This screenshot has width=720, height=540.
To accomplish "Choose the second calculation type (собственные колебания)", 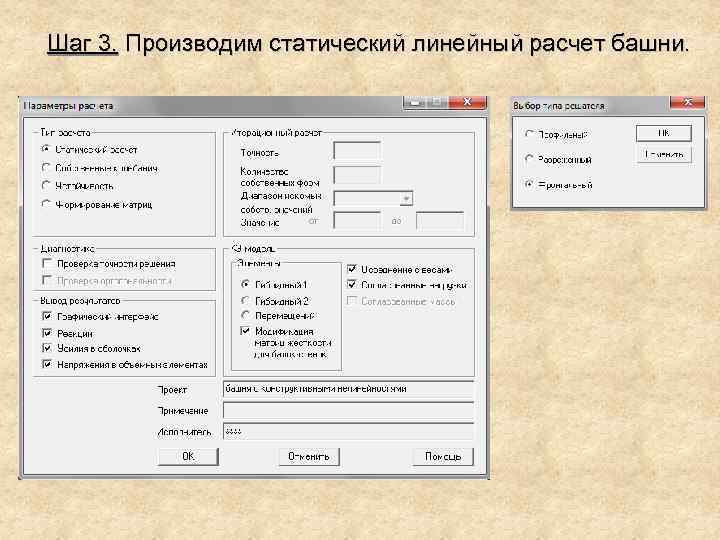I will point(45,168).
